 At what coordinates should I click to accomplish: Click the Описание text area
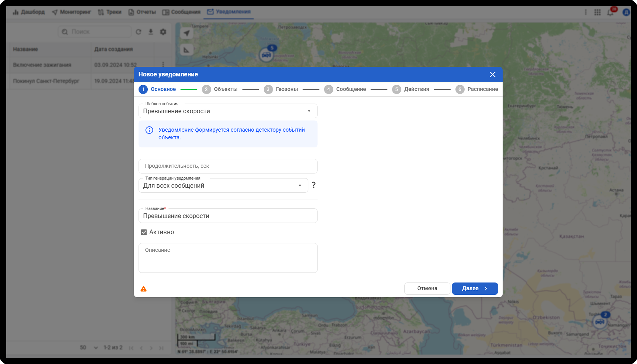[228, 258]
